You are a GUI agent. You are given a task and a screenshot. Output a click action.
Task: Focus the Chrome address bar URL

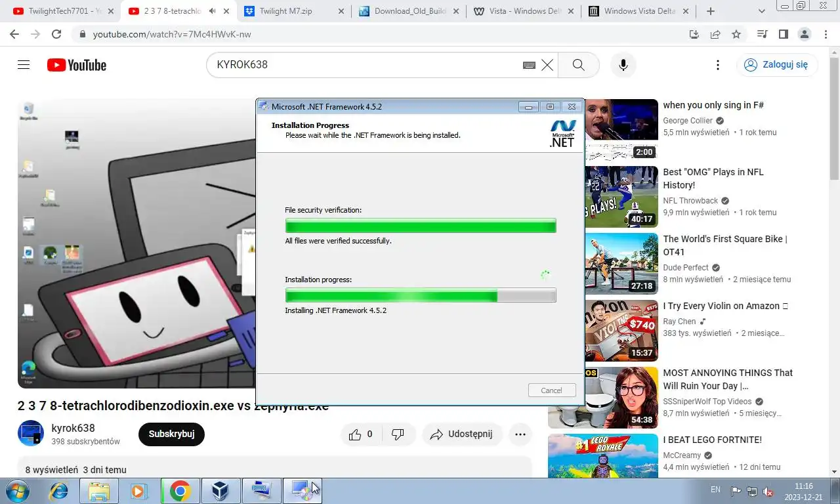[x=172, y=34]
